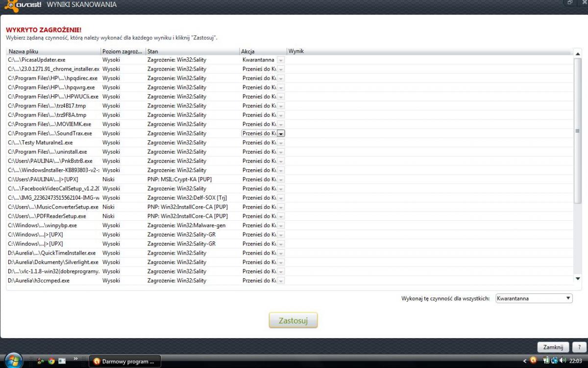Select the WindowsInstaller-KB893803 file row
This screenshot has width=588, height=368.
[290, 170]
